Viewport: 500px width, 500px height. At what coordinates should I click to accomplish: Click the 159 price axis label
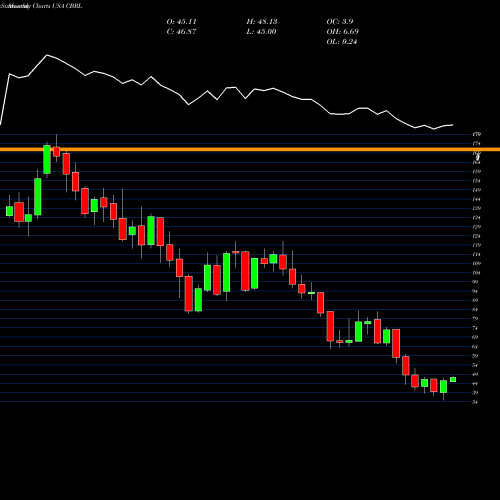click(x=476, y=171)
